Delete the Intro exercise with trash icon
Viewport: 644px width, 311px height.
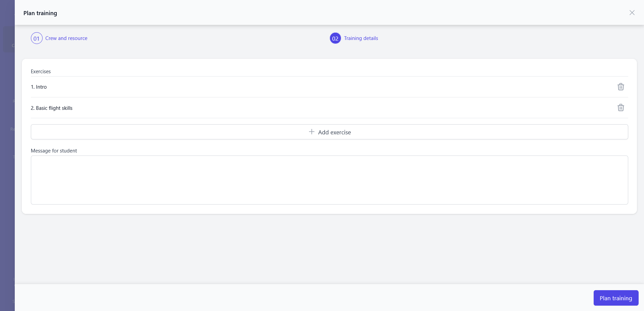point(621,87)
